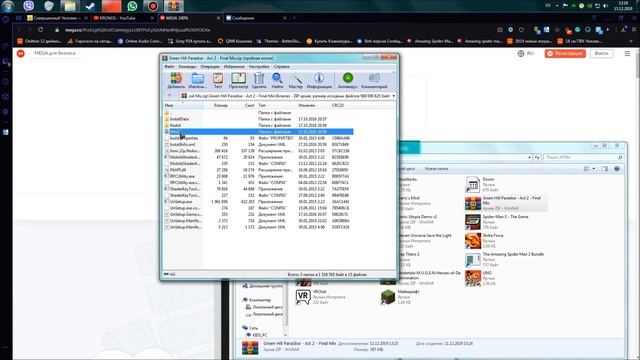
Task: Open the Операции menu in WinRAR
Action: point(210,67)
